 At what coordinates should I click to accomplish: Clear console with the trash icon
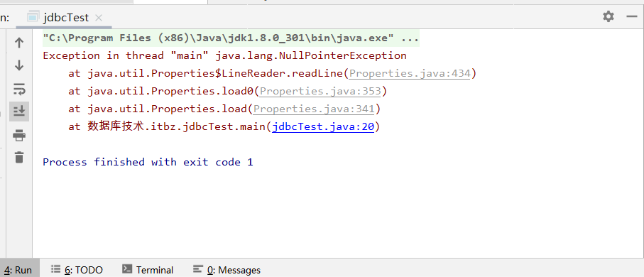(19, 157)
